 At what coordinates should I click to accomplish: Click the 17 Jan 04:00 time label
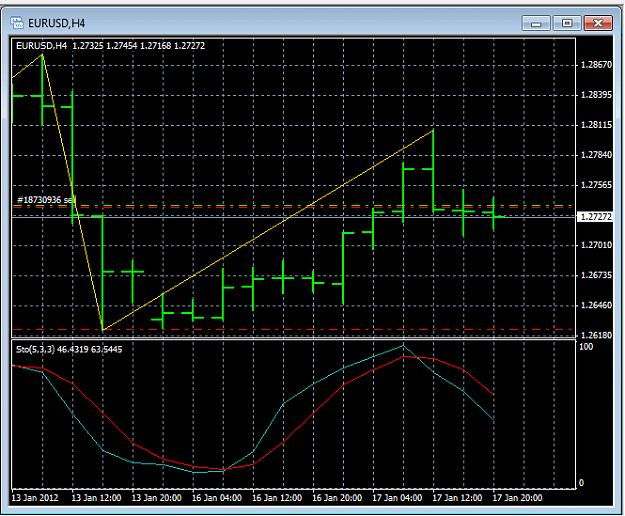coord(397,498)
